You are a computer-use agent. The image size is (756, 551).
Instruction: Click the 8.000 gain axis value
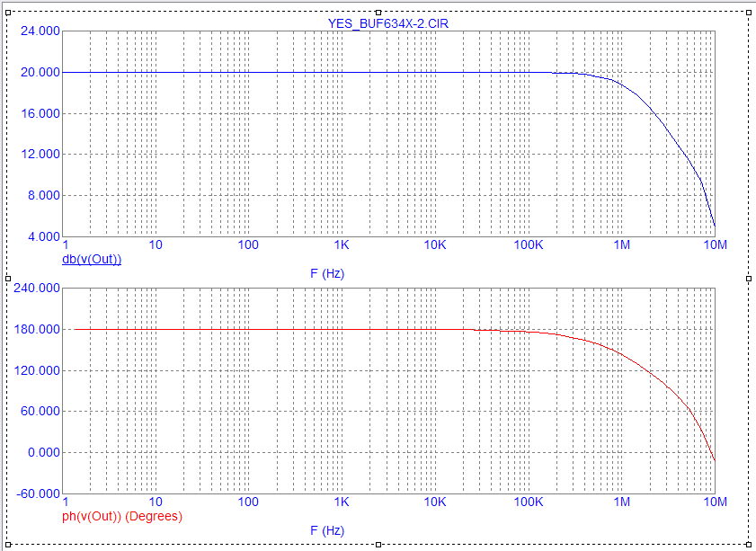coord(43,195)
